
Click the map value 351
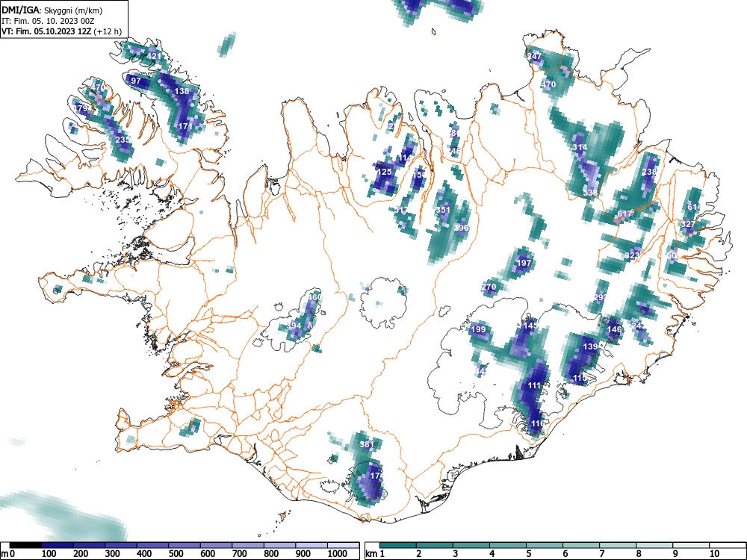point(443,210)
